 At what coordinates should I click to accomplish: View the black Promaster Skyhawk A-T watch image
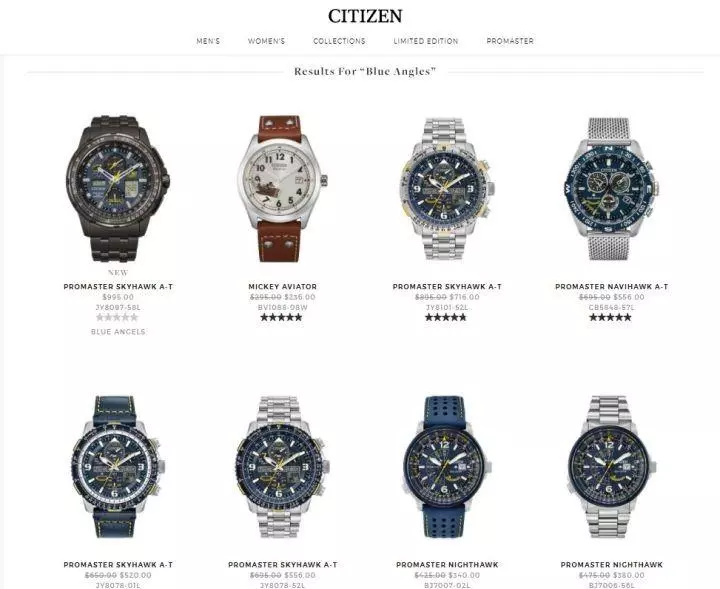point(118,188)
